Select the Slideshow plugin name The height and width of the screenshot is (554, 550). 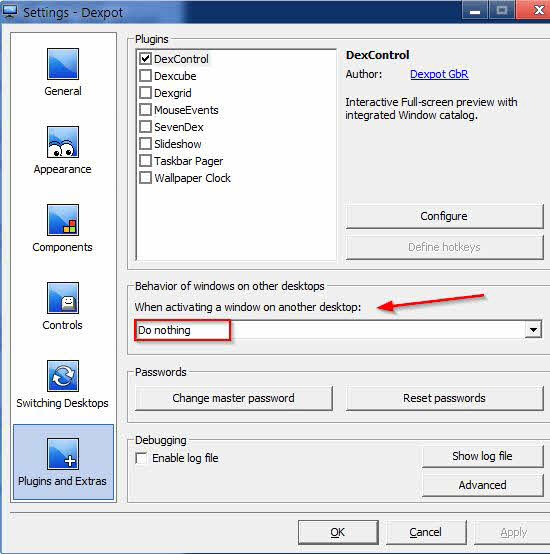coord(178,144)
